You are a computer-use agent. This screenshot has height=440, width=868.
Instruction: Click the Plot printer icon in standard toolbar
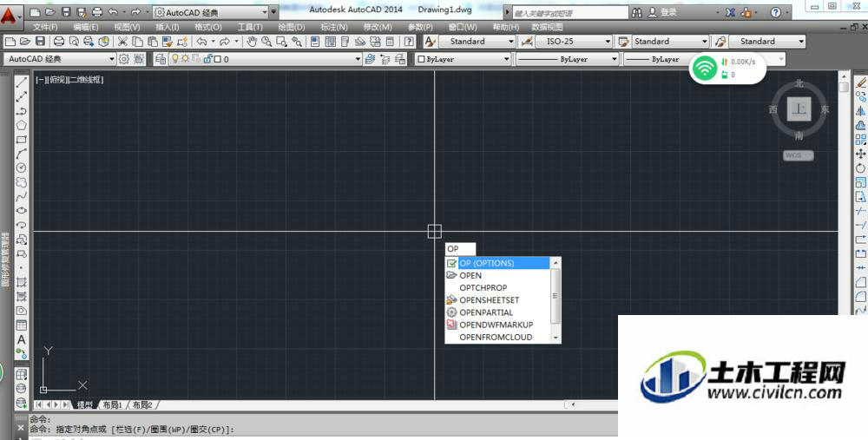tap(59, 42)
